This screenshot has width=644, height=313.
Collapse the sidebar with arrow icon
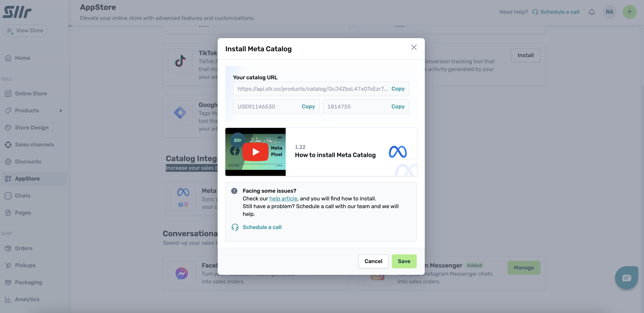tap(71, 26)
